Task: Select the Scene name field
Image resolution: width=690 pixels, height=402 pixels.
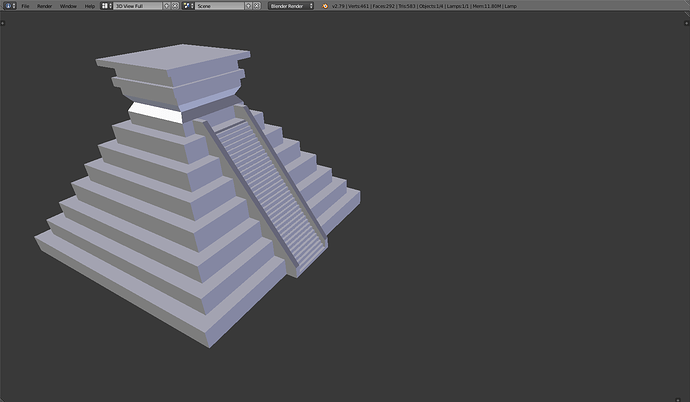Action: click(219, 6)
